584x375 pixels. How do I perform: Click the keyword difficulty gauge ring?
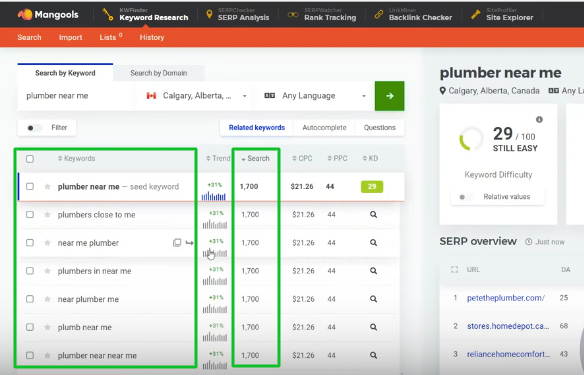(x=472, y=139)
